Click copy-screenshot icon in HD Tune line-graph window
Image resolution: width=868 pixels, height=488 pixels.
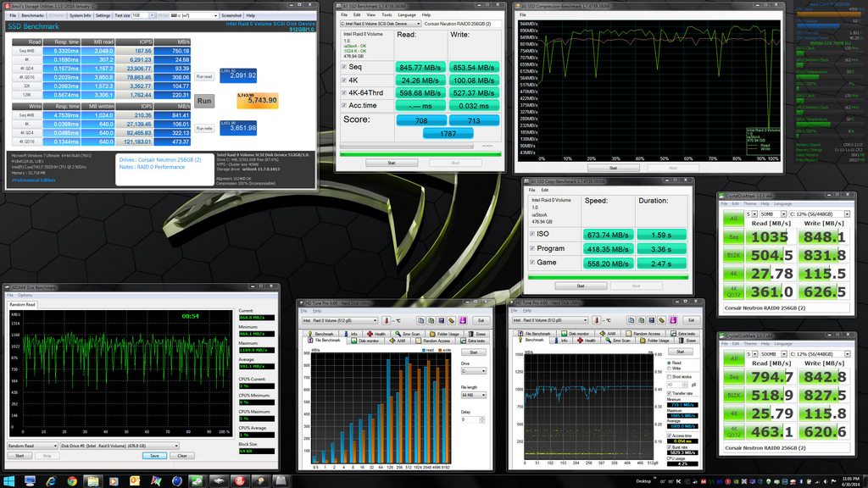pyautogui.click(x=642, y=319)
